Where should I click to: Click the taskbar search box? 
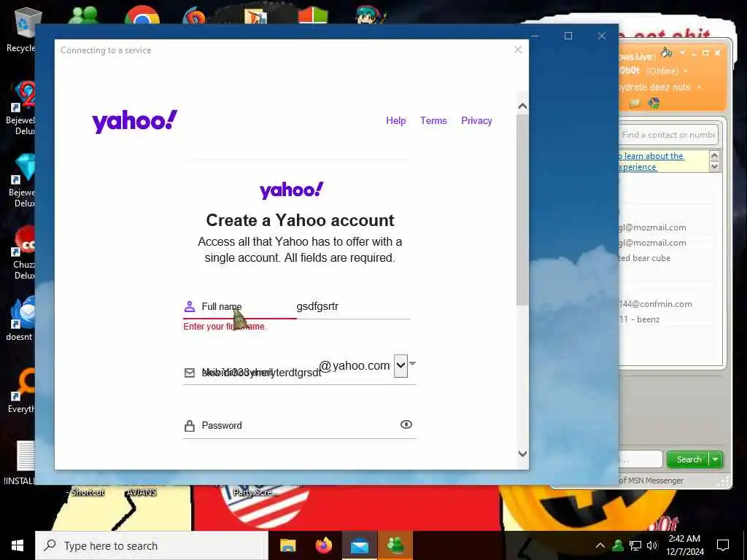point(152,545)
